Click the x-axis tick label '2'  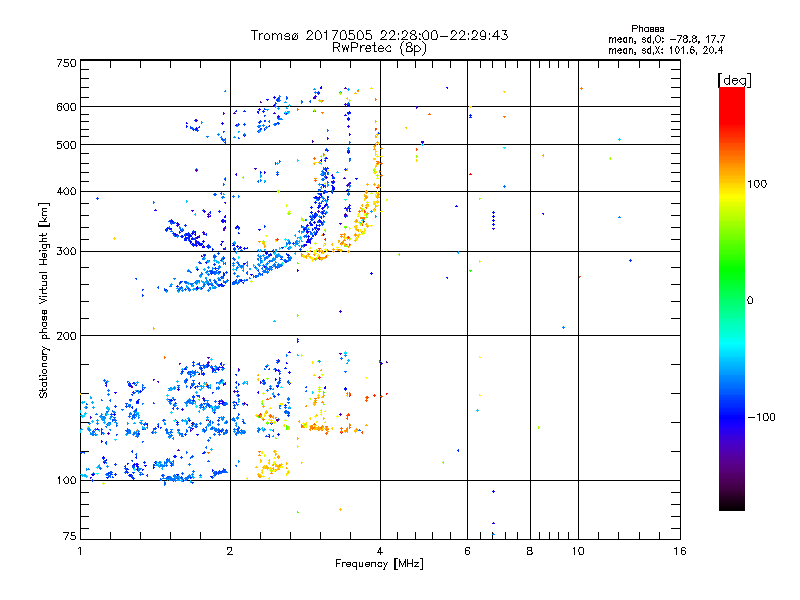[230, 551]
